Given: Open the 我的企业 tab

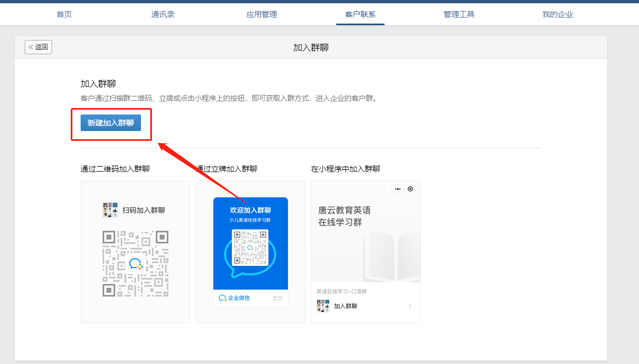Looking at the screenshot, I should pos(557,14).
